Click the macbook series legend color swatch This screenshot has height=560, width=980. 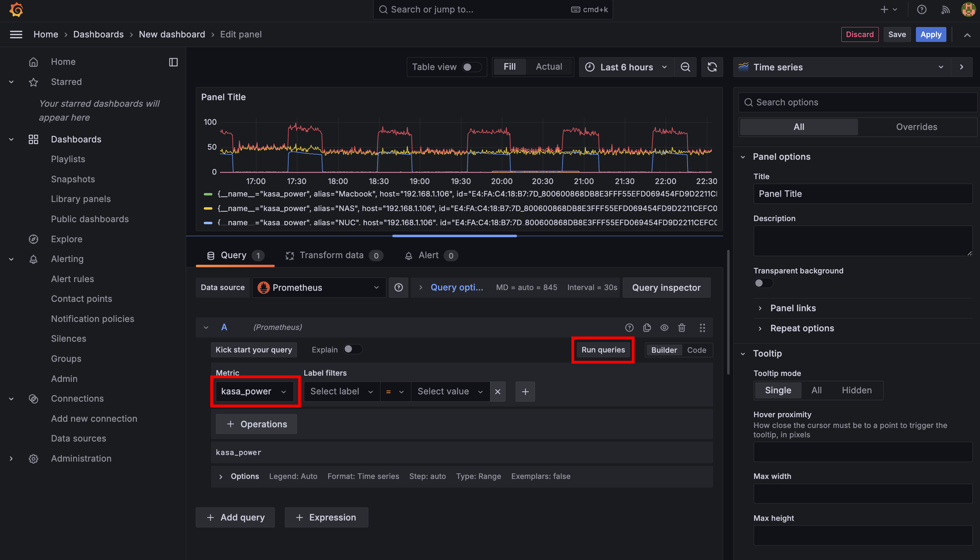[208, 194]
